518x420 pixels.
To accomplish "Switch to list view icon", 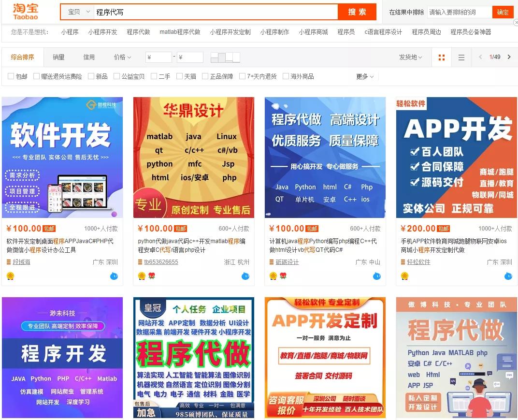I will (461, 58).
